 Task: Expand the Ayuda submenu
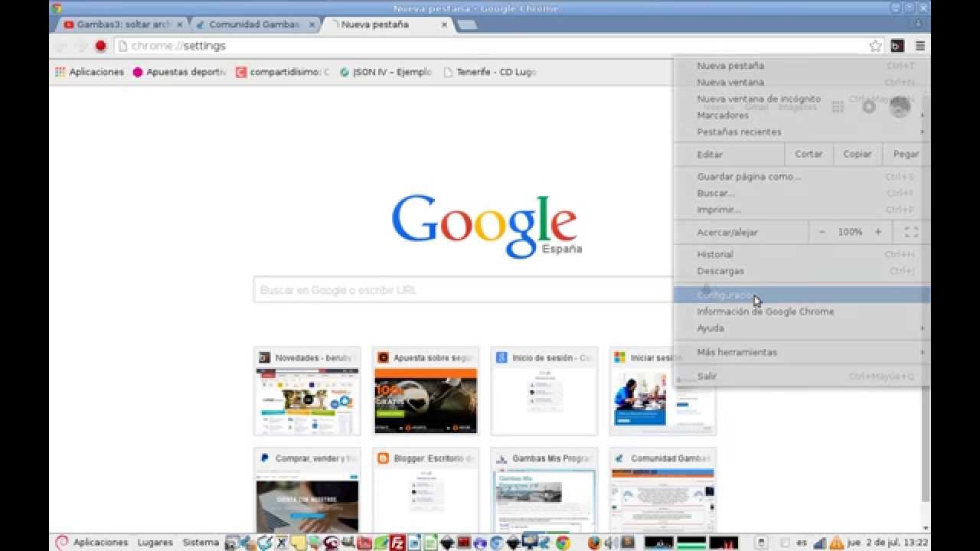(802, 328)
